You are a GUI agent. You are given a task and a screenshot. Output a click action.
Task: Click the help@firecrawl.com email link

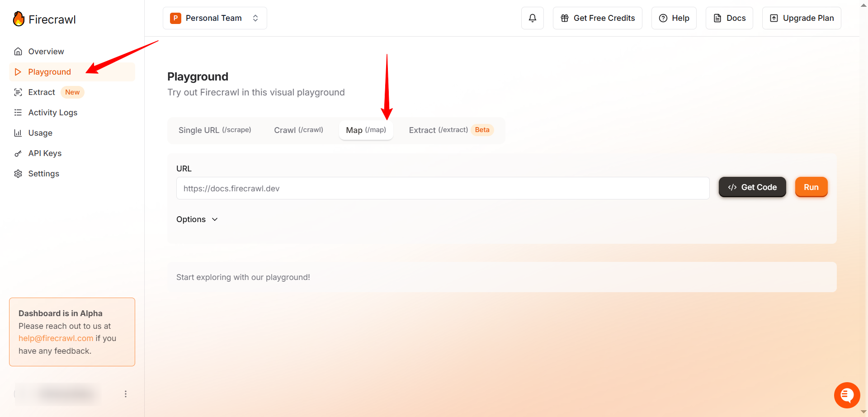[56, 338]
